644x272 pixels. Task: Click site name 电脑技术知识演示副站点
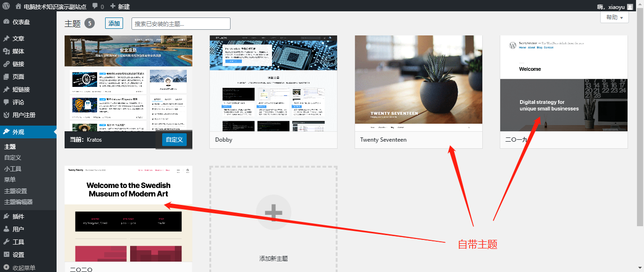[x=55, y=7]
